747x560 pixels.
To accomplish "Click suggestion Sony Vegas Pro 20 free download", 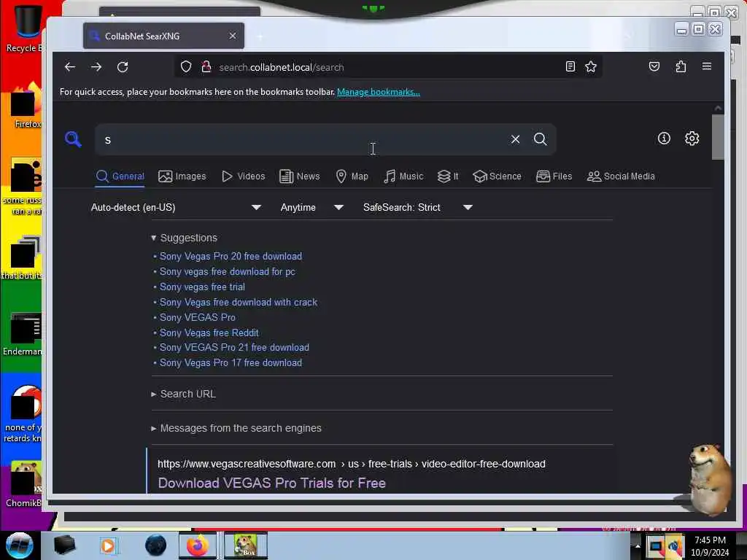I will 231,256.
